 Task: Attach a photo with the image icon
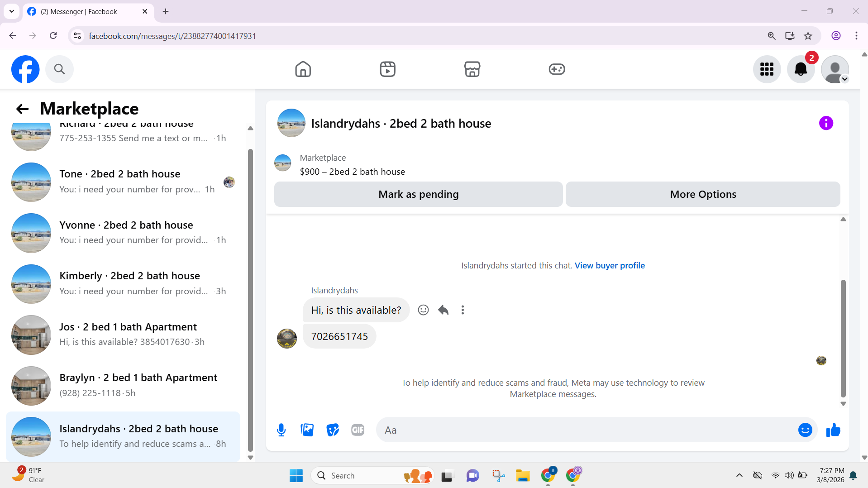tap(307, 430)
